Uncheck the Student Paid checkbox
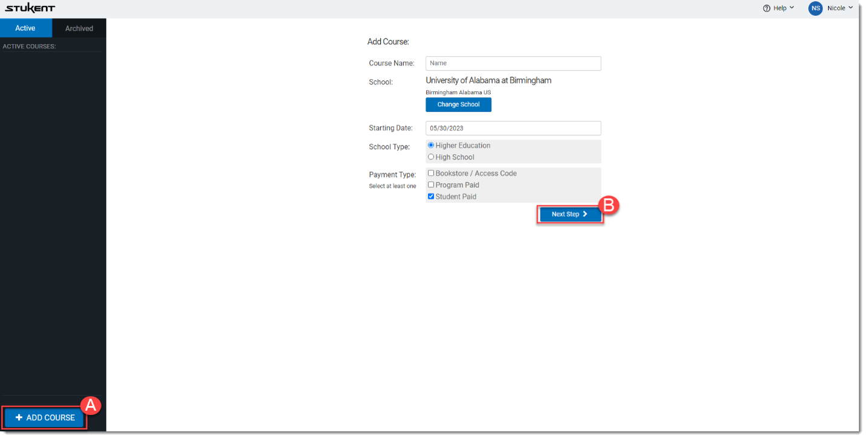 click(x=430, y=196)
